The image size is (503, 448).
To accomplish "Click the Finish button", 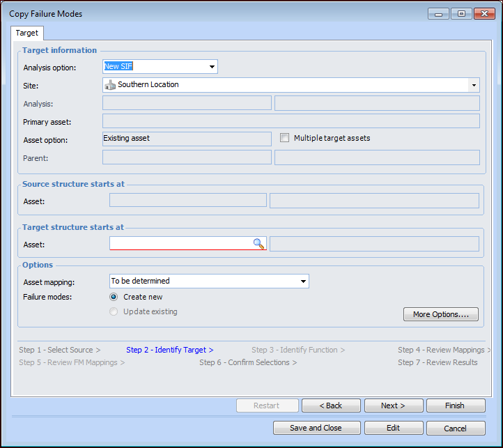I will coord(455,405).
